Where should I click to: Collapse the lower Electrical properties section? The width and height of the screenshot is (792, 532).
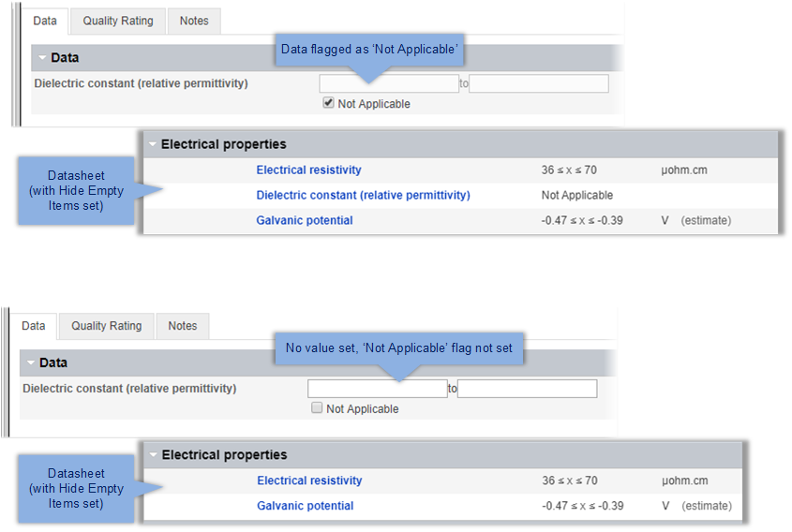click(x=153, y=455)
